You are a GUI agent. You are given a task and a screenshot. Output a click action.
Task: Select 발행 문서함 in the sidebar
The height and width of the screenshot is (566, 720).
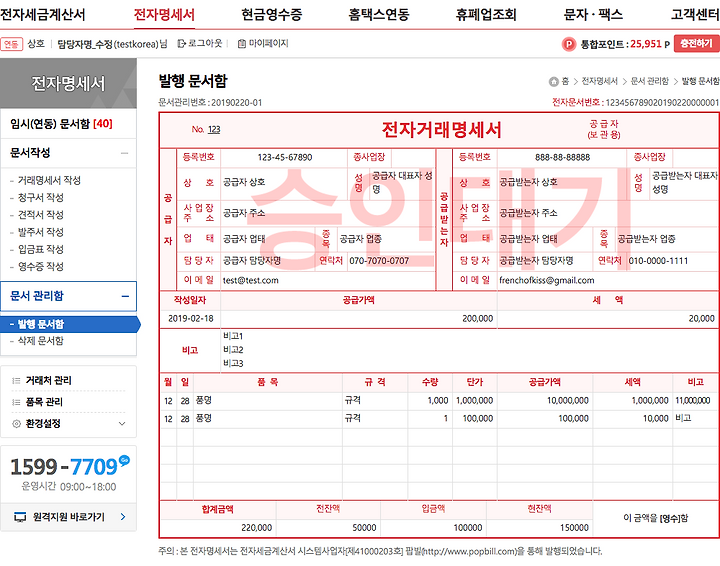pos(68,324)
